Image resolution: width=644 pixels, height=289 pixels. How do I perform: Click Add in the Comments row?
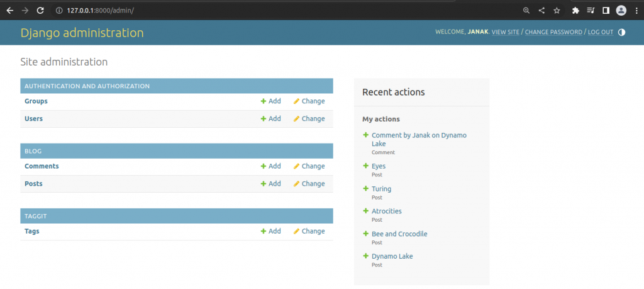point(270,166)
